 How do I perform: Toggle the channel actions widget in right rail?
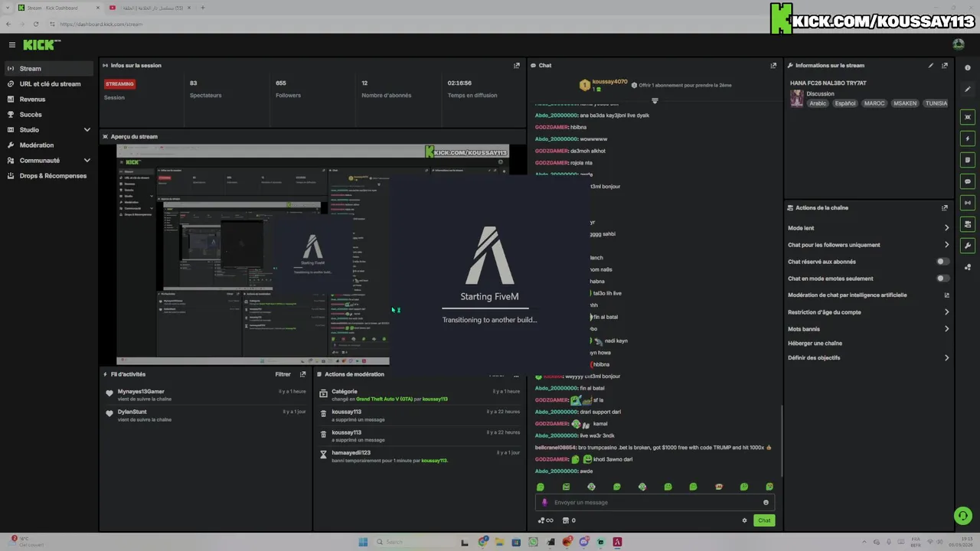coord(968,224)
